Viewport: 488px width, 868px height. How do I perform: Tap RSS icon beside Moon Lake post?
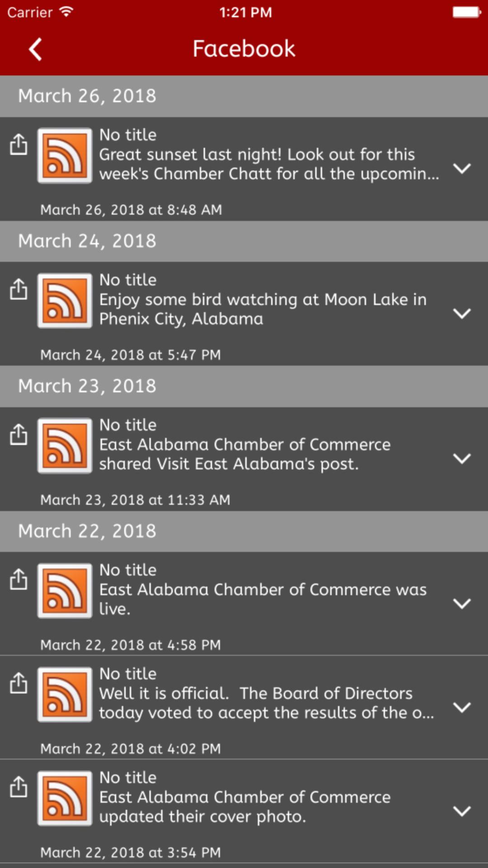tap(65, 301)
